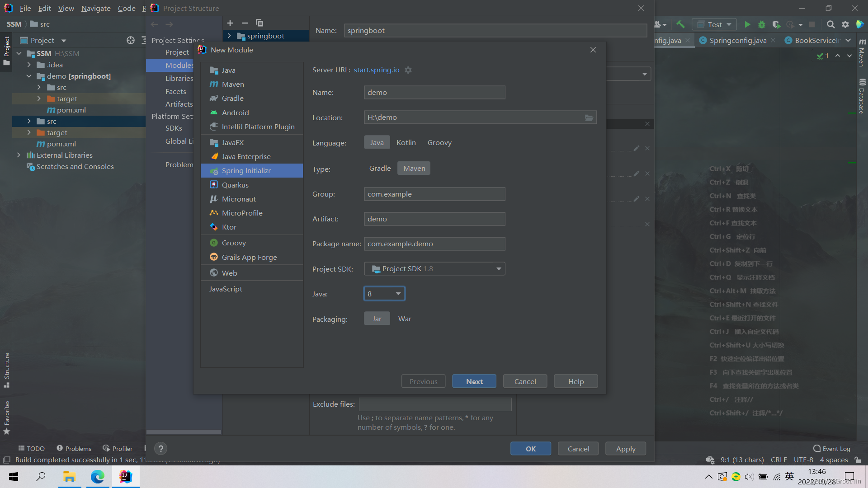Collapse the SSM project root
Image resolution: width=868 pixels, height=488 pixels.
[19, 53]
